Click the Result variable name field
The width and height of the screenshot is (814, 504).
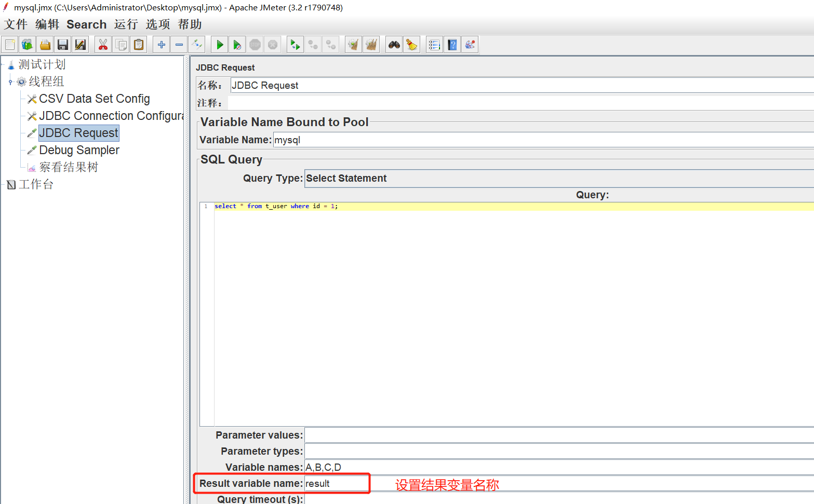[x=559, y=483]
